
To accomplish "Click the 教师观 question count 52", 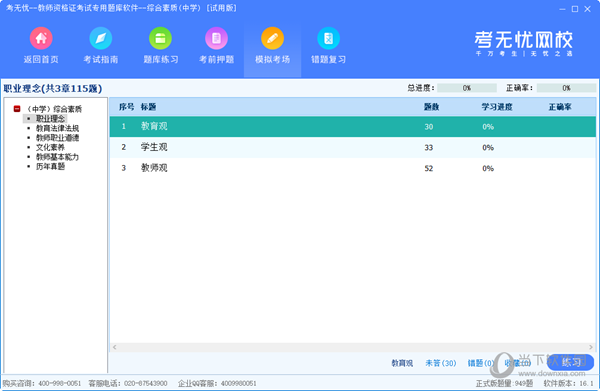I will [x=429, y=168].
